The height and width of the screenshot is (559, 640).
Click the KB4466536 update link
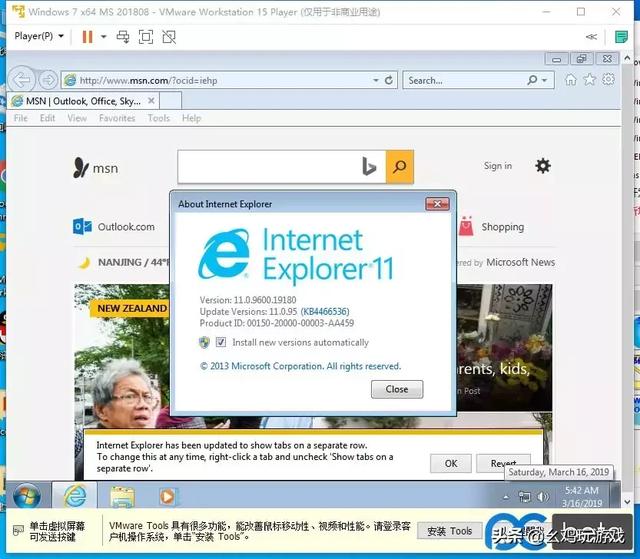(325, 312)
